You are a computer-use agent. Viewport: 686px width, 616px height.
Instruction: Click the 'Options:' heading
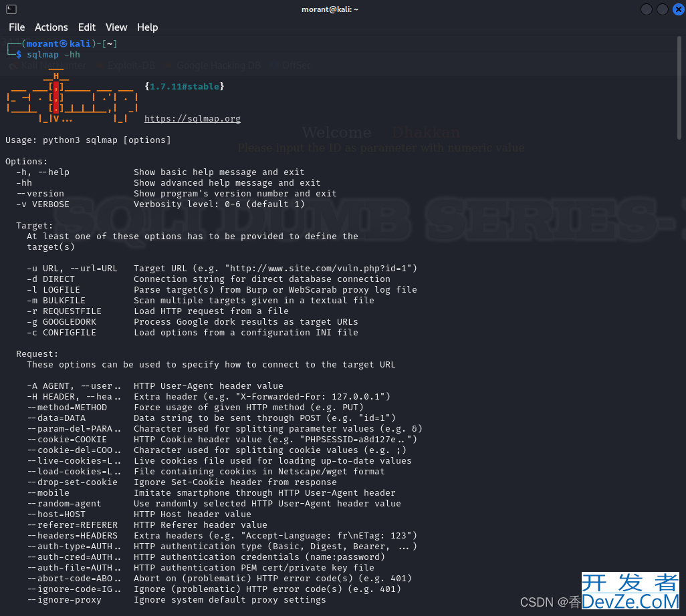(26, 161)
